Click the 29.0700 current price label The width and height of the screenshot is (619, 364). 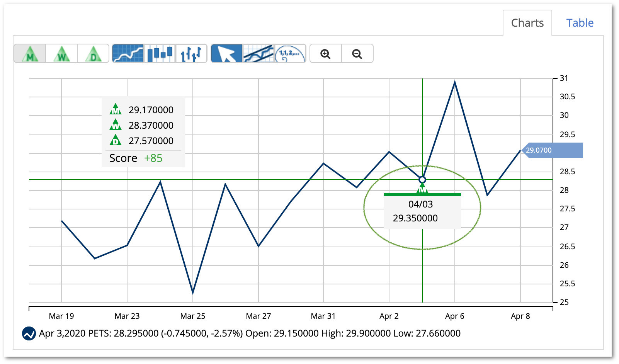(552, 150)
